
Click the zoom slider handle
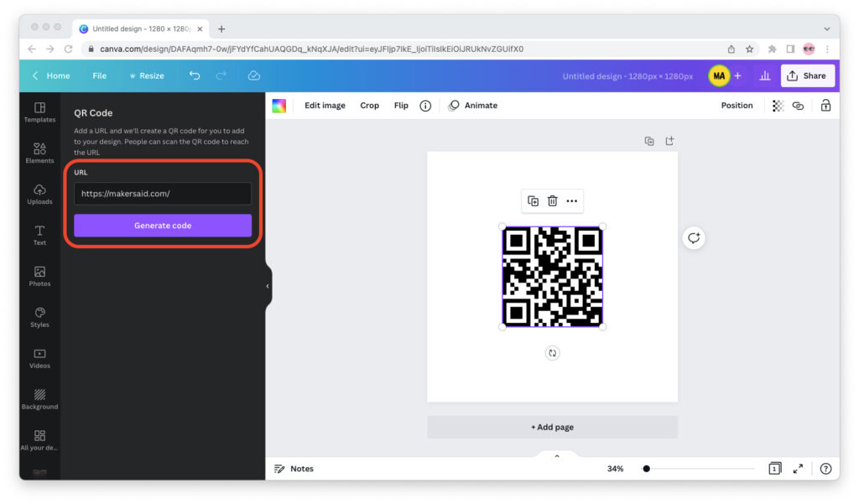(647, 469)
